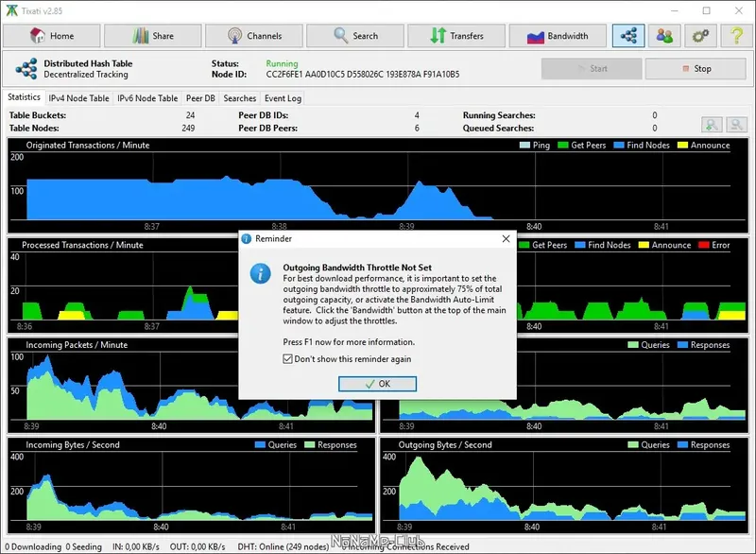
Task: Go to the Channels section
Action: pyautogui.click(x=254, y=36)
